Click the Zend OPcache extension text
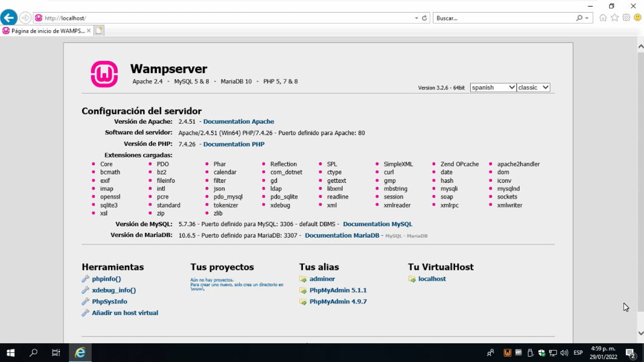 pos(459,164)
